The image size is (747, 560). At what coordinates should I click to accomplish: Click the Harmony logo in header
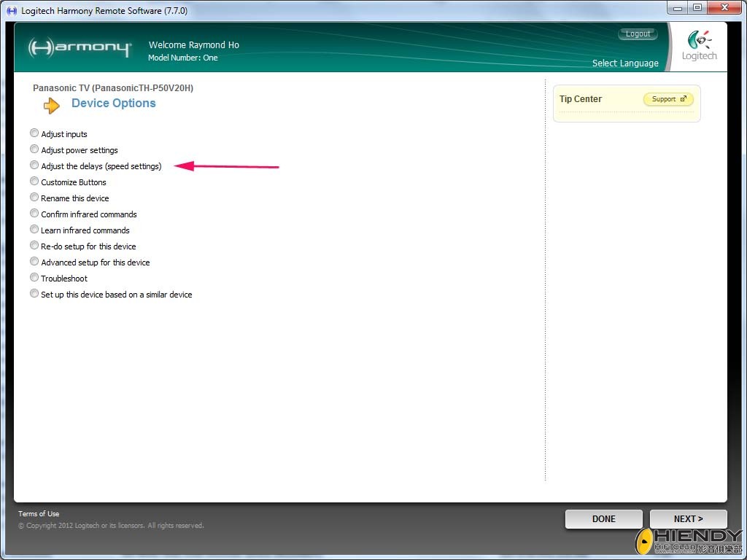tap(80, 48)
